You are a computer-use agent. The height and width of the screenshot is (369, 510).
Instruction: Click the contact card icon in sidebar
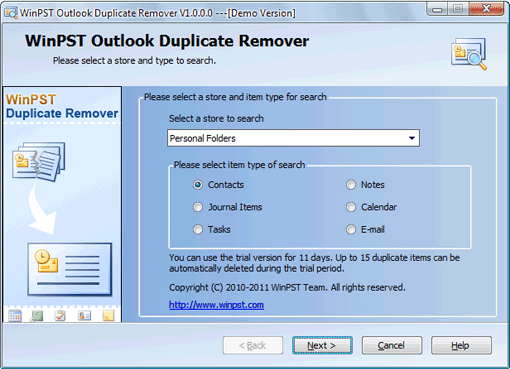(84, 315)
